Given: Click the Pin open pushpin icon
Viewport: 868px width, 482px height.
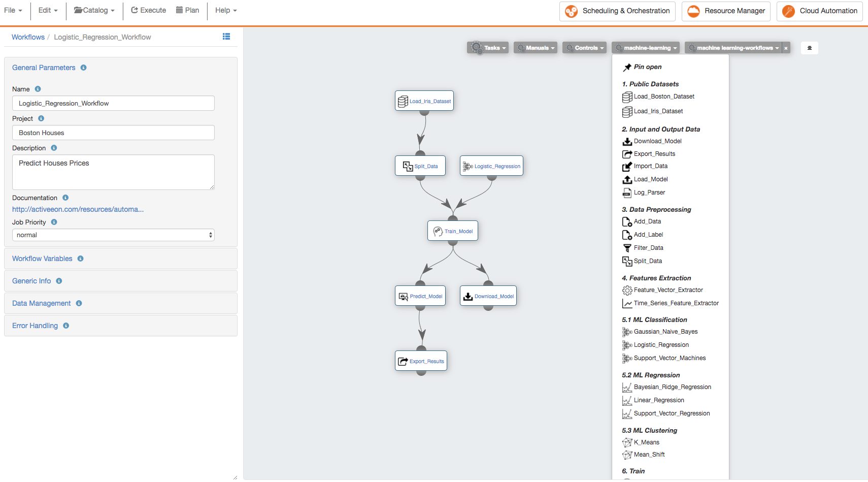Looking at the screenshot, I should coord(627,67).
